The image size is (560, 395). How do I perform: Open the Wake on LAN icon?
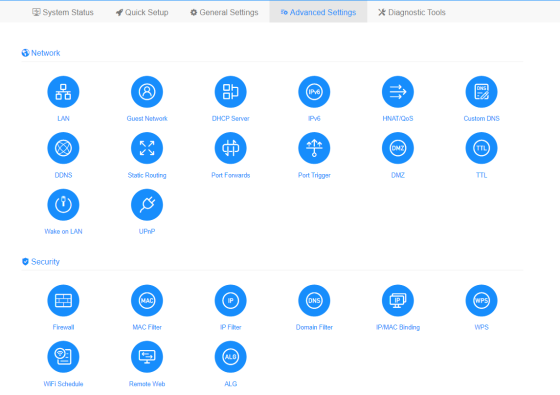(x=63, y=205)
